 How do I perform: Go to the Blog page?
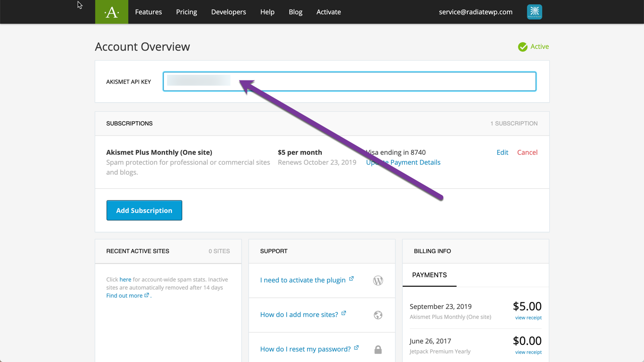[296, 12]
